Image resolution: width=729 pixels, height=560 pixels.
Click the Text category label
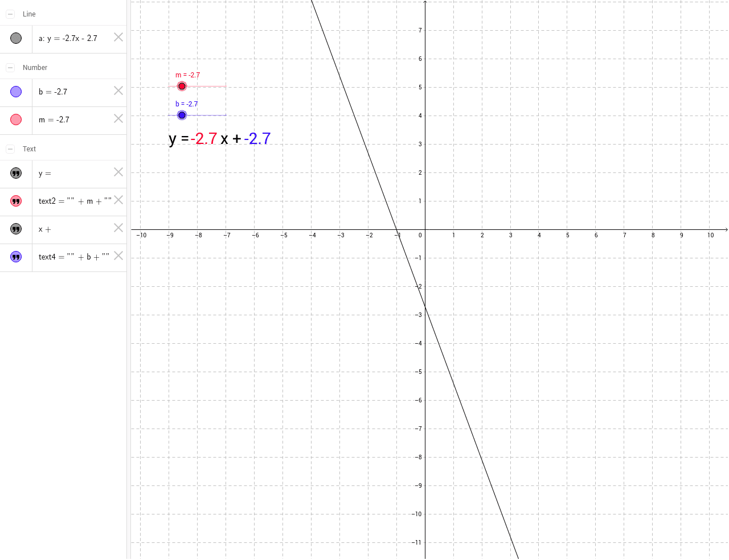(x=29, y=149)
